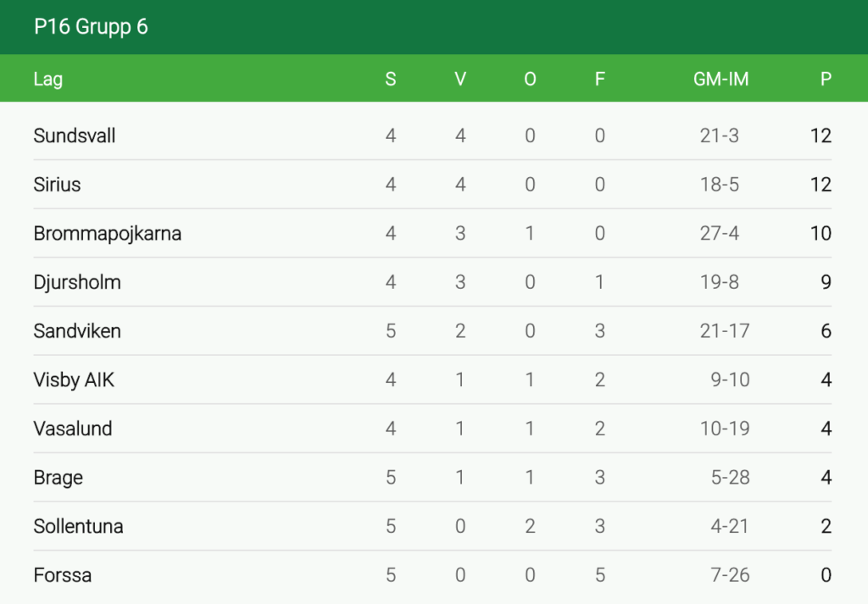Click Brommapojkarna's 10 points value
Image resolution: width=868 pixels, height=604 pixels.
pyautogui.click(x=821, y=234)
